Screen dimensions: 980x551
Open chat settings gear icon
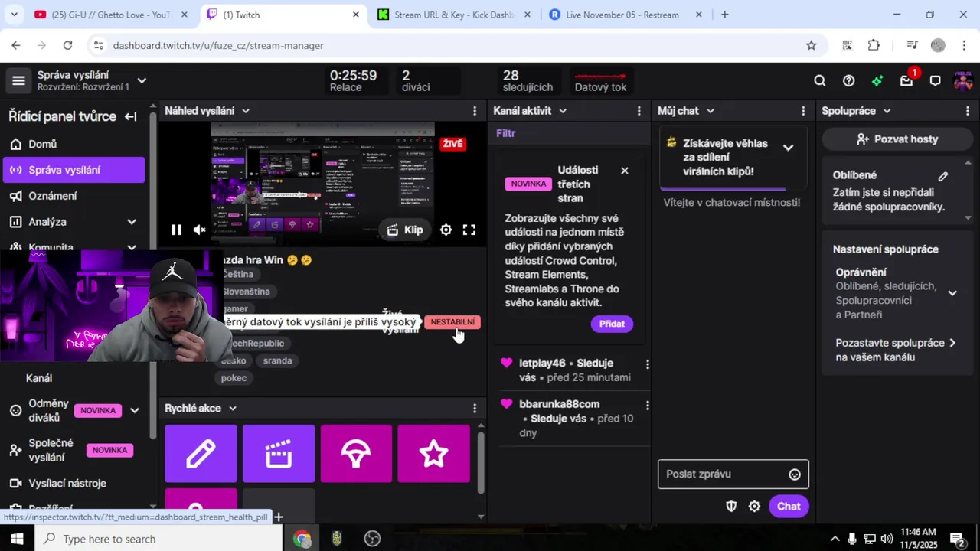coord(754,507)
